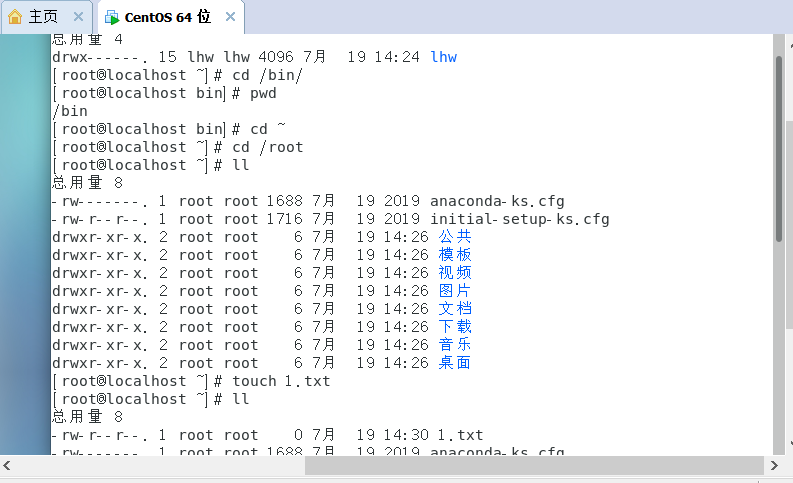The height and width of the screenshot is (483, 793).
Task: Click the '/bin' output line
Action: (x=70, y=111)
